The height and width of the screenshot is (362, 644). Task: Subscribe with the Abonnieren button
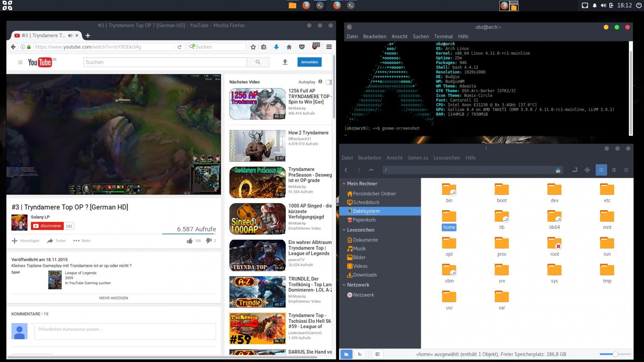(48, 226)
